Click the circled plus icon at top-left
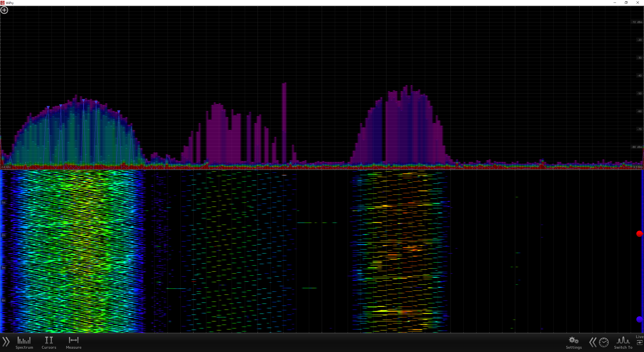This screenshot has height=352, width=644. pos(4,10)
